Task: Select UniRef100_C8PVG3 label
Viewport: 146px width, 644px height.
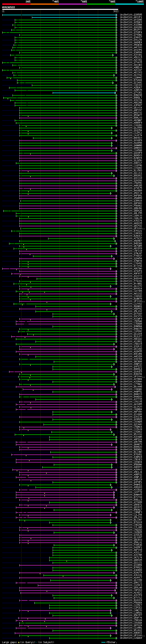Action: (x=131, y=590)
